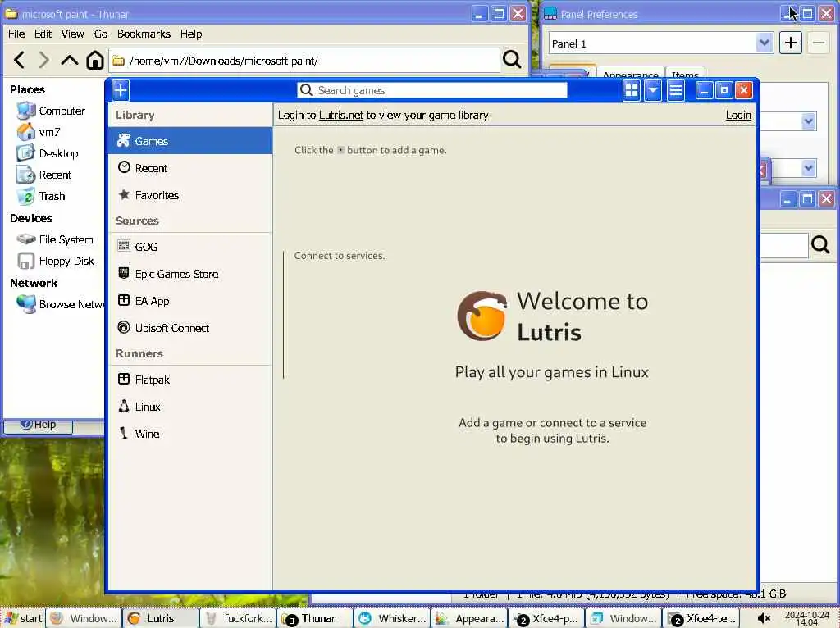The image size is (840, 628).
Task: Click add panel plus button
Action: (x=790, y=43)
